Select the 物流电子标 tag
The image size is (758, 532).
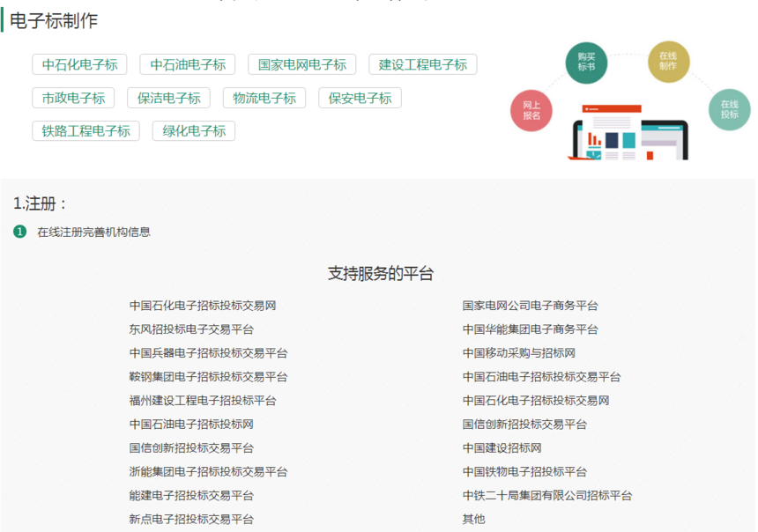pyautogui.click(x=264, y=98)
